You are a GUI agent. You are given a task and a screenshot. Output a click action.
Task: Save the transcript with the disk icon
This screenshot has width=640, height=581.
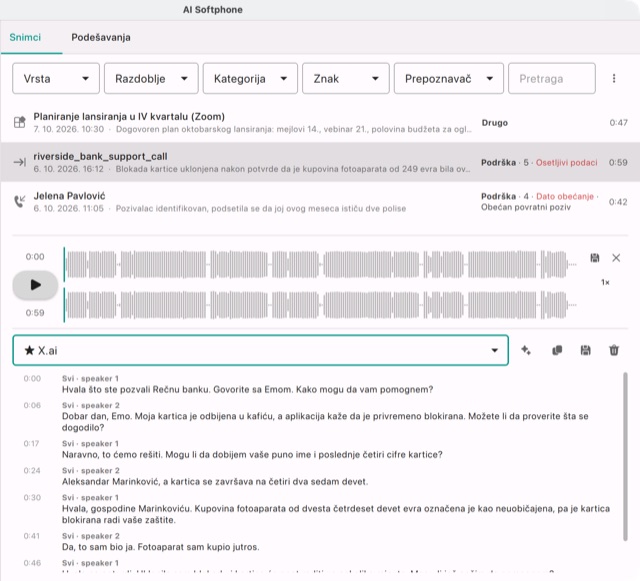(x=585, y=350)
